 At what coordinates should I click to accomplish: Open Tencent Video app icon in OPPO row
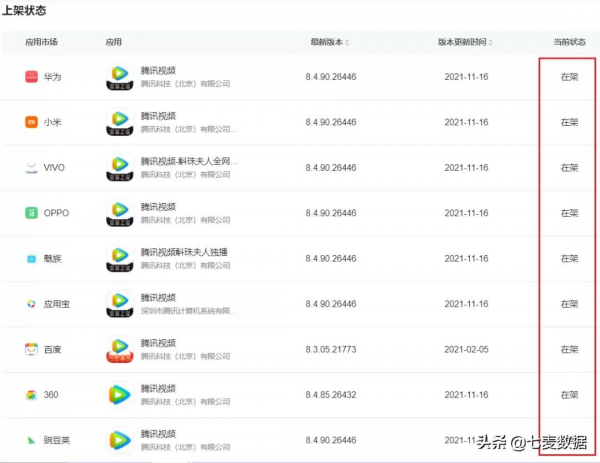[120, 213]
